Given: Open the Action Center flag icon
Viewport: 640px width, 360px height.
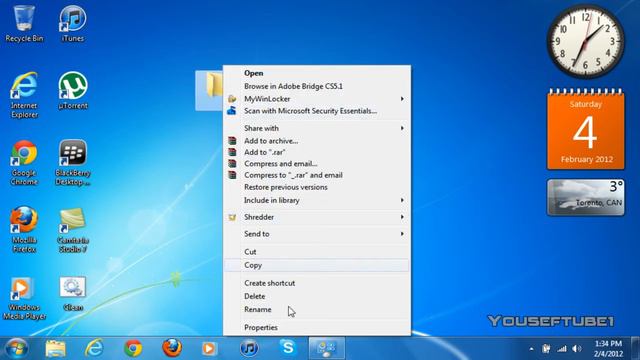Looking at the screenshot, I should pyautogui.click(x=546, y=349).
